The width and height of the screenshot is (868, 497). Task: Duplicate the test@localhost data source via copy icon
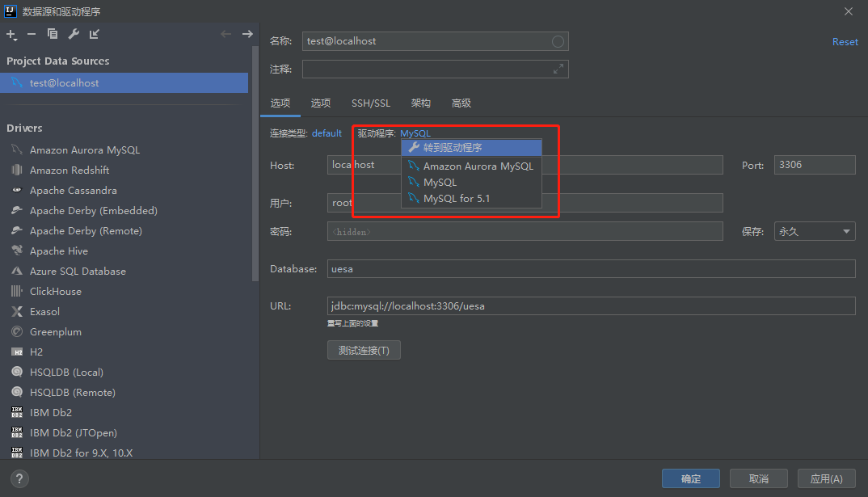point(52,35)
